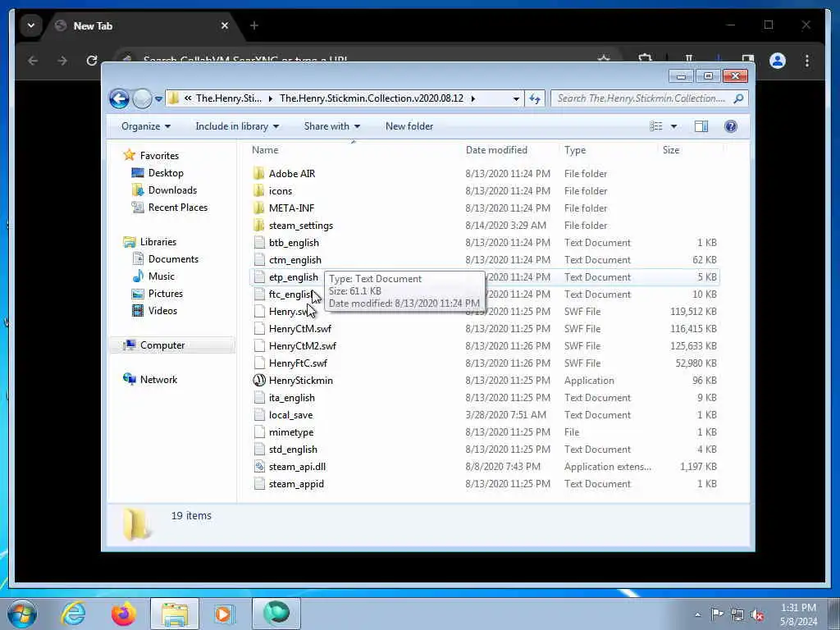Select etp_english text file icon
This screenshot has width=840, height=630.
coord(259,277)
